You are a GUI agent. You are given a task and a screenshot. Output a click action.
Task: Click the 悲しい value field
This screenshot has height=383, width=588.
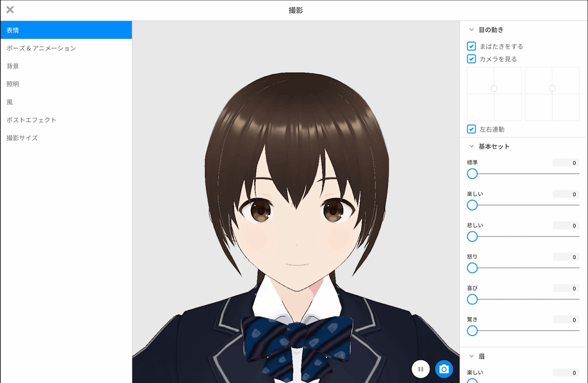click(x=566, y=226)
